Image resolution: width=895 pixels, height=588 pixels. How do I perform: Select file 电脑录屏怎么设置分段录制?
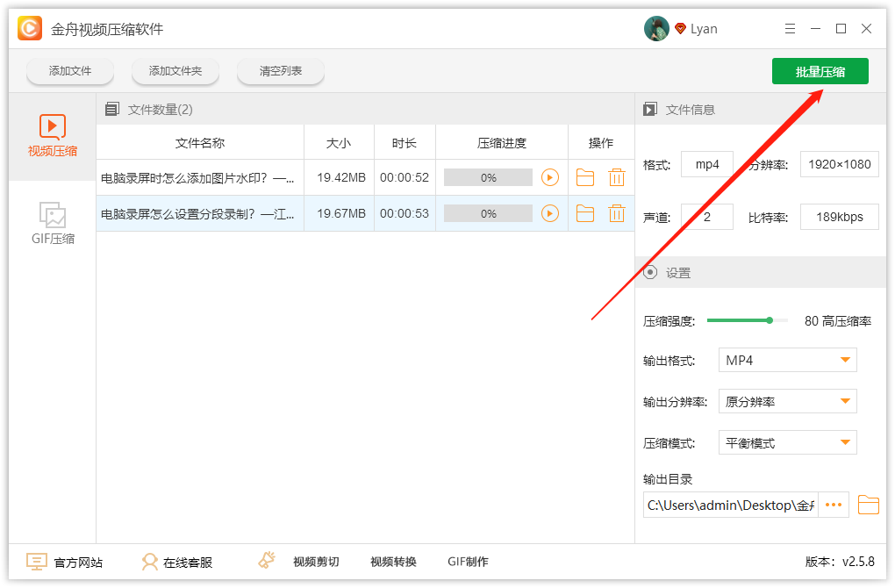tap(197, 214)
